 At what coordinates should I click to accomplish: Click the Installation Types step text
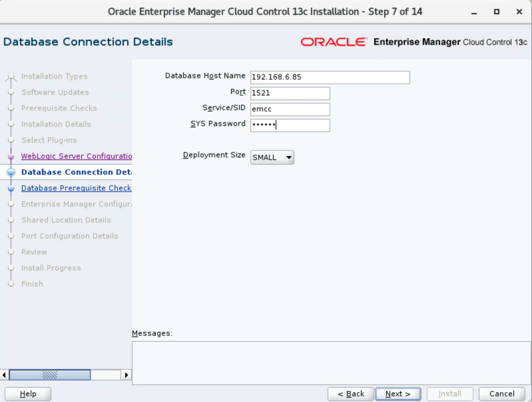[x=54, y=76]
